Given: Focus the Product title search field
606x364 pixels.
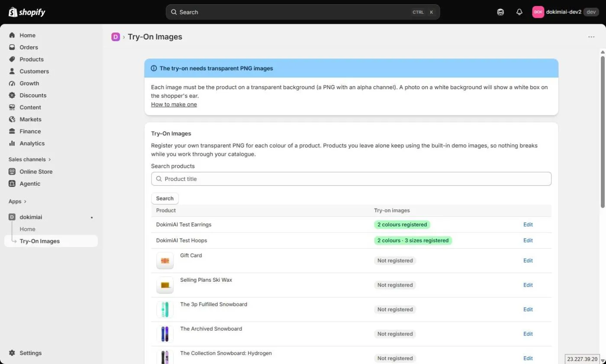Looking at the screenshot, I should click(x=351, y=179).
